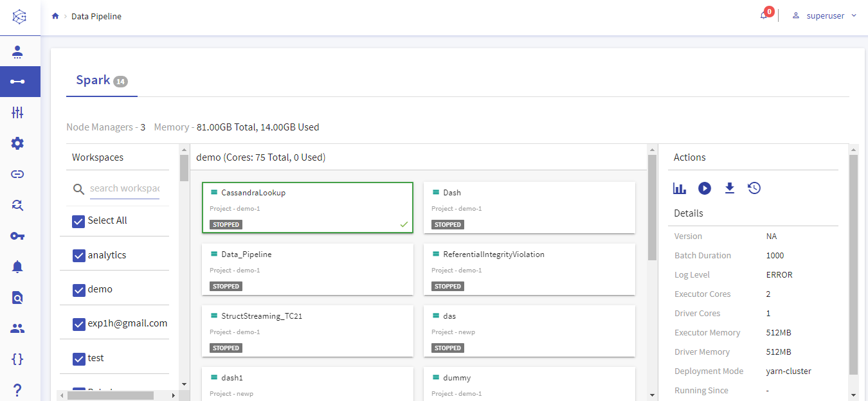Go to home via breadcrumb icon
This screenshot has width=868, height=401.
pyautogui.click(x=55, y=16)
